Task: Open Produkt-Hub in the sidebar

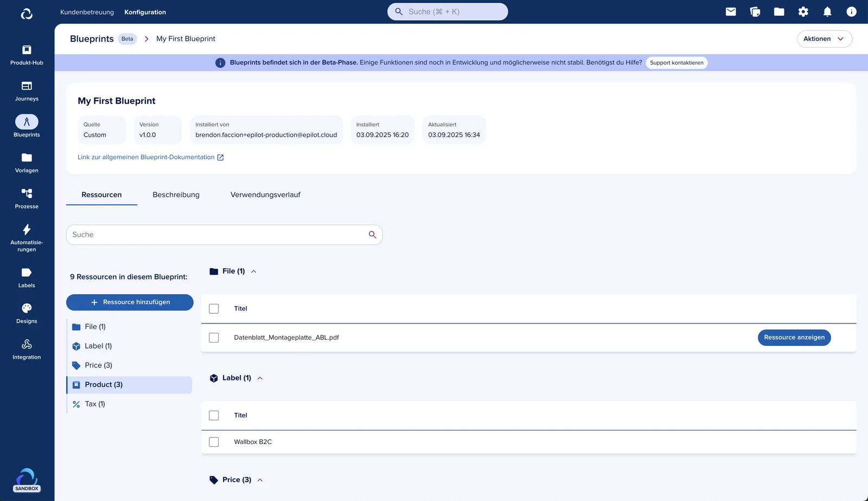Action: point(27,55)
